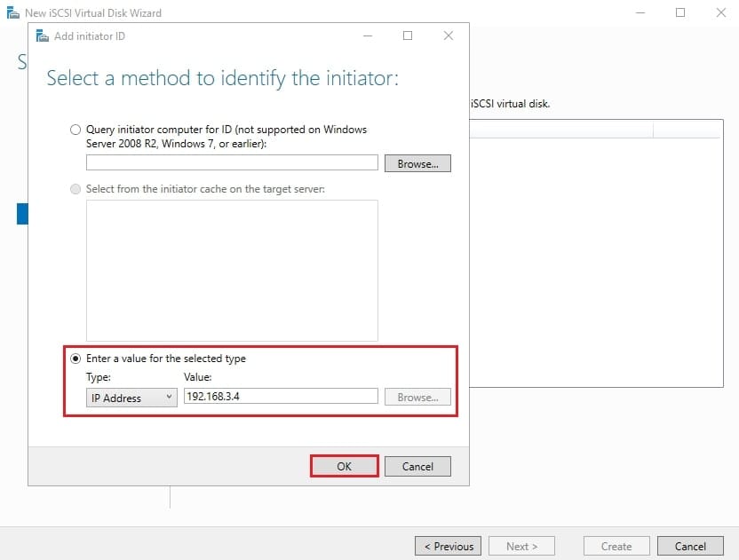Confirm with the OK button
739x560 pixels.
tap(344, 466)
